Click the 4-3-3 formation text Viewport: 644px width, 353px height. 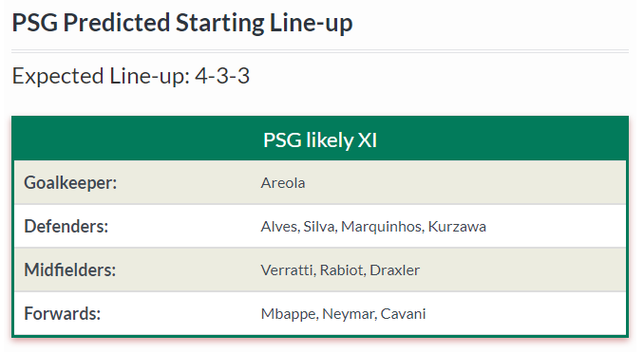(222, 76)
